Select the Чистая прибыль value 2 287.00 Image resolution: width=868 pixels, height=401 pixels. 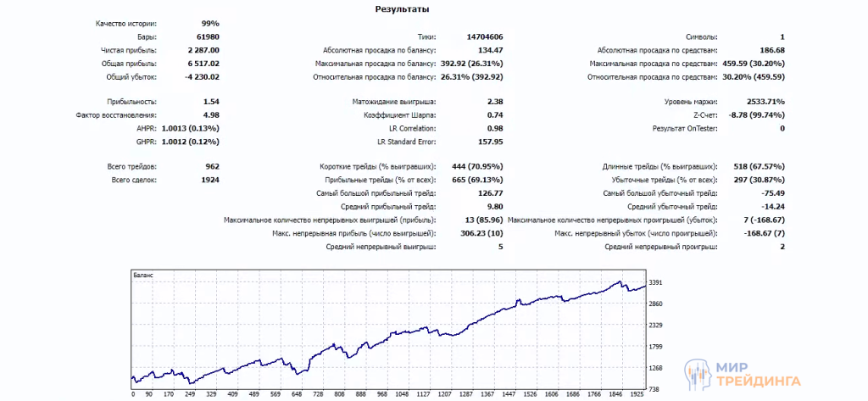pyautogui.click(x=203, y=51)
